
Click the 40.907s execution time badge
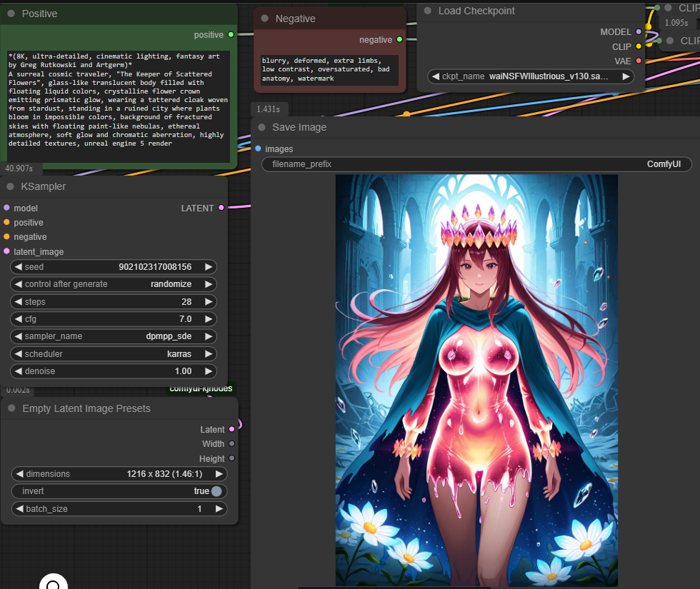pos(19,168)
